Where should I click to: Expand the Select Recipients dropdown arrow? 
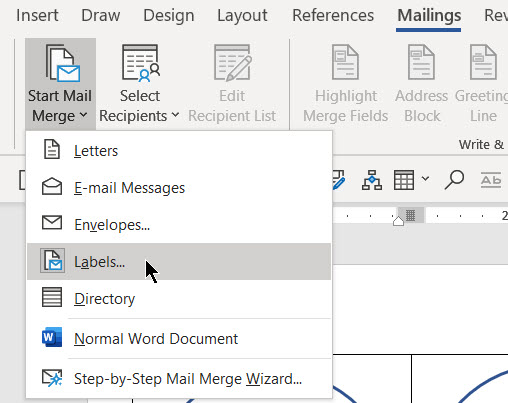[x=175, y=115]
